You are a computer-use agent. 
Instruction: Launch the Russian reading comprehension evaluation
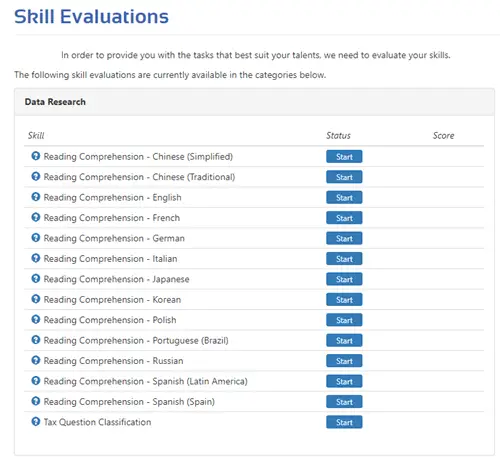click(344, 361)
